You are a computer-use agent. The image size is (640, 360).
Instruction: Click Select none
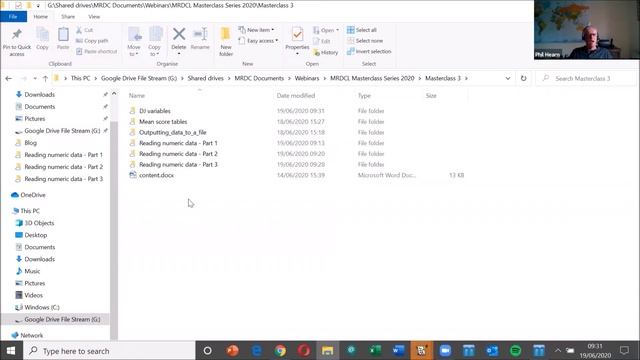click(x=365, y=40)
